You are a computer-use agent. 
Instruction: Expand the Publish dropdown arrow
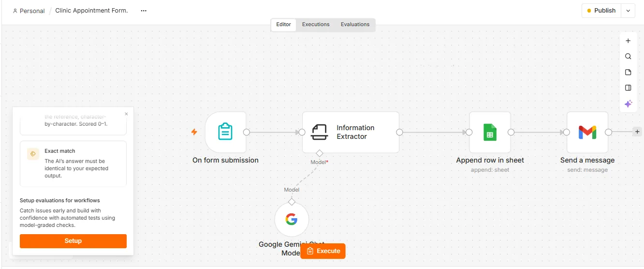point(628,11)
